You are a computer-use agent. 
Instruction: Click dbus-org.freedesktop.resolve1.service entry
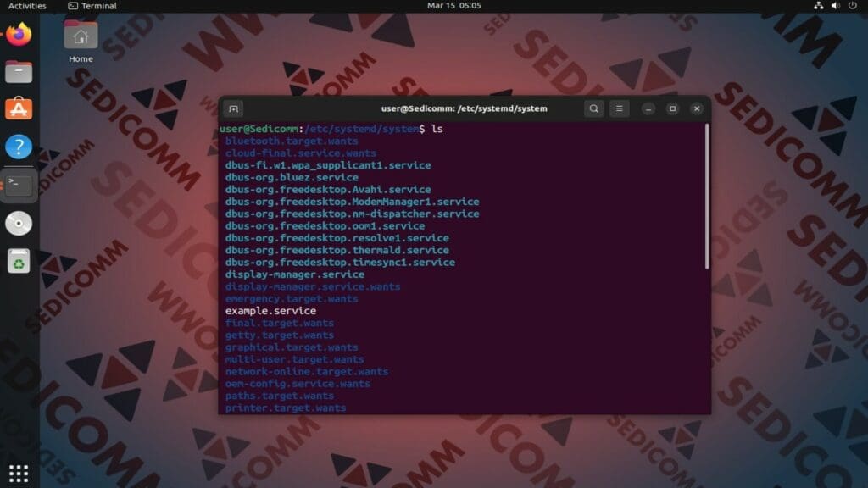pyautogui.click(x=337, y=238)
